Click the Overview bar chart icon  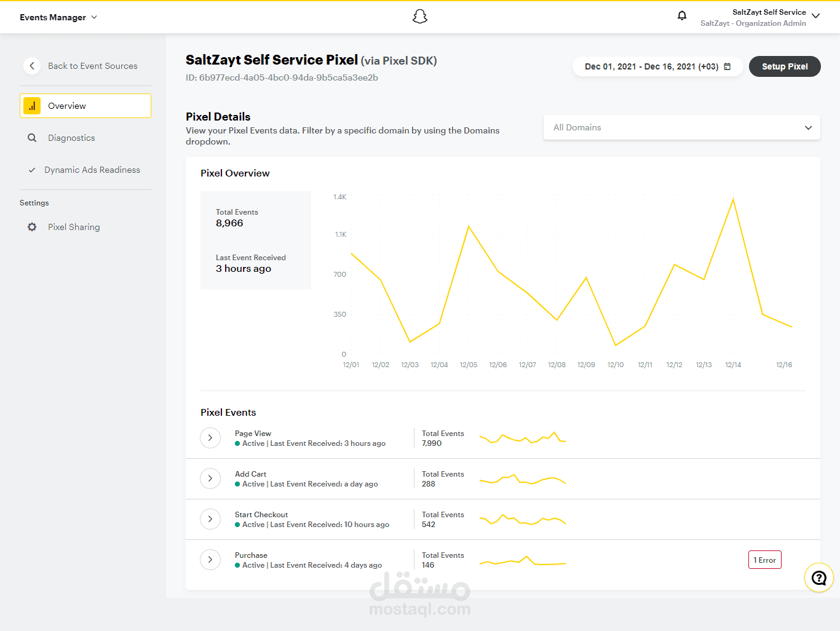coord(32,106)
